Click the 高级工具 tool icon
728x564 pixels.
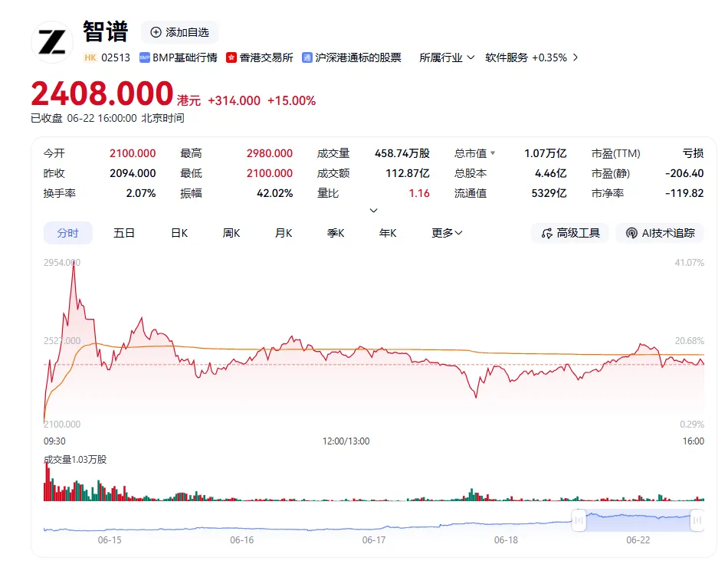547,233
